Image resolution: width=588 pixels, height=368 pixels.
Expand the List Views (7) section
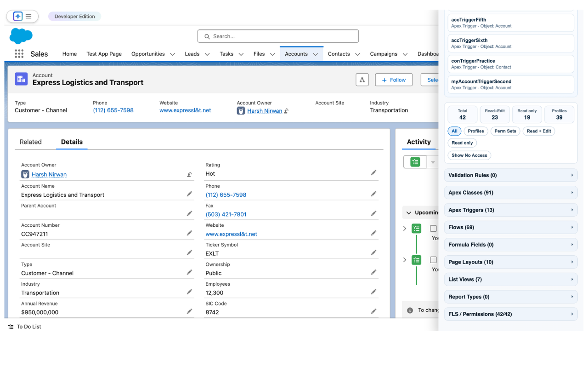[511, 279]
